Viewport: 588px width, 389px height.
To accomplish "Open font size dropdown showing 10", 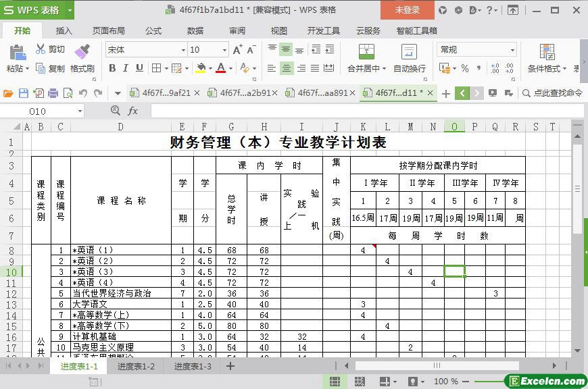I will point(224,50).
